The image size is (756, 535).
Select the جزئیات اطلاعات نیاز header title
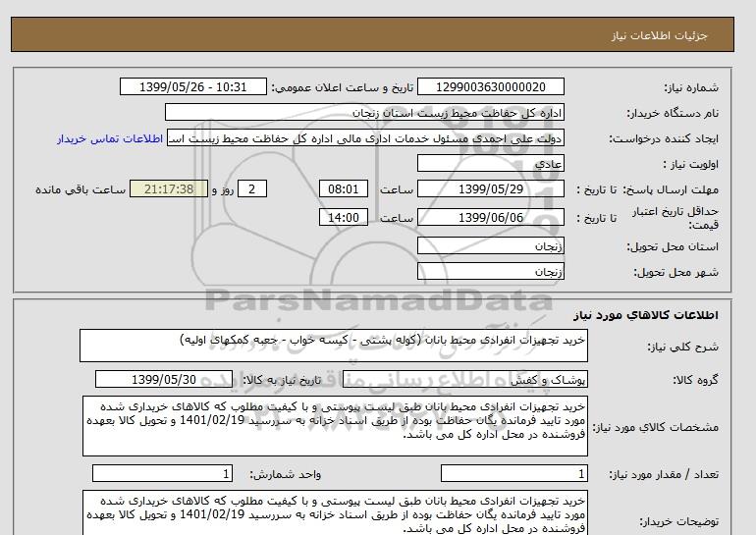click(659, 35)
